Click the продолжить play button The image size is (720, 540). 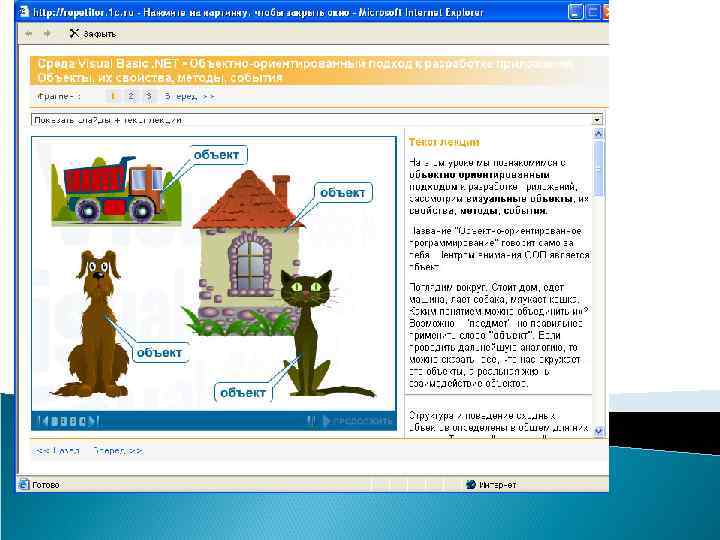pos(357,421)
